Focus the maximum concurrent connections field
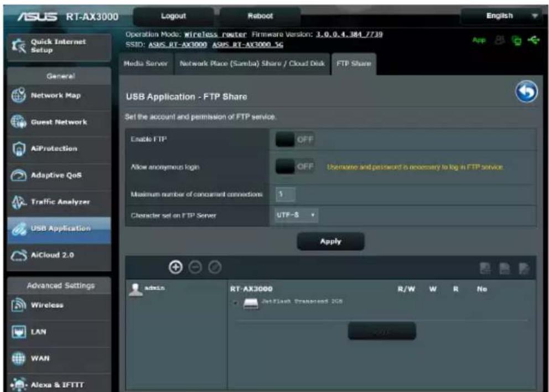The width and height of the screenshot is (549, 392). 286,195
